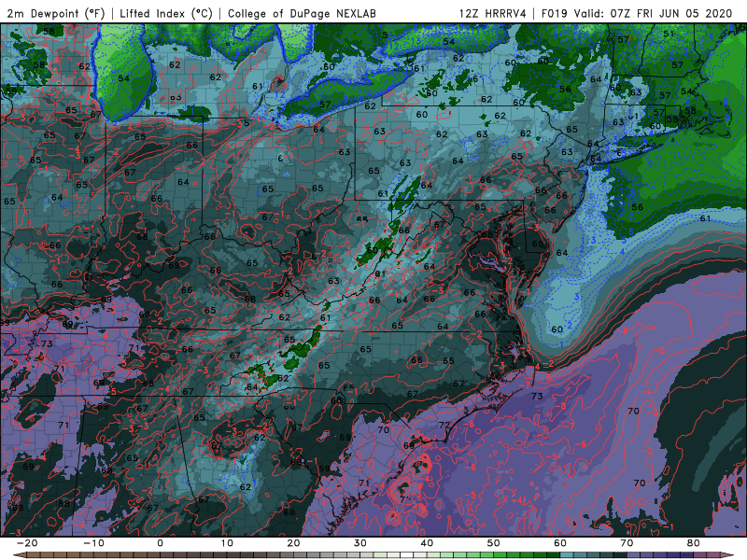Screen dimensions: 747x560
Task: Click the 70 label on the color scale
Action: click(627, 543)
